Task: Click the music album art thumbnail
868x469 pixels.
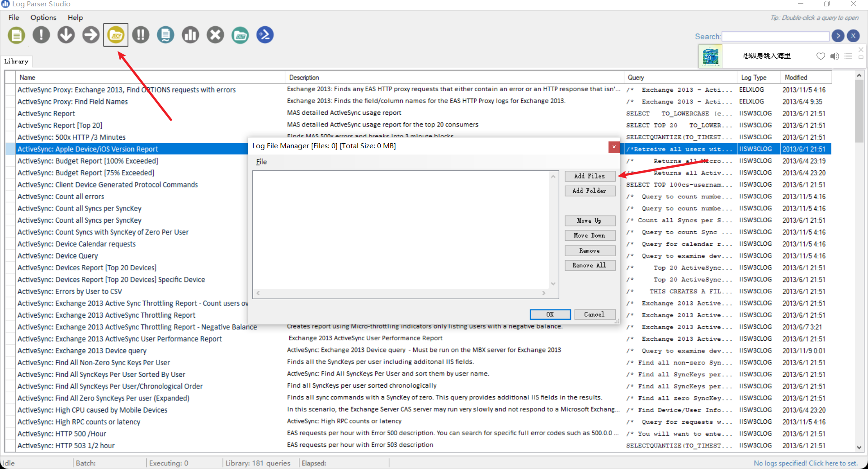Action: pyautogui.click(x=711, y=56)
